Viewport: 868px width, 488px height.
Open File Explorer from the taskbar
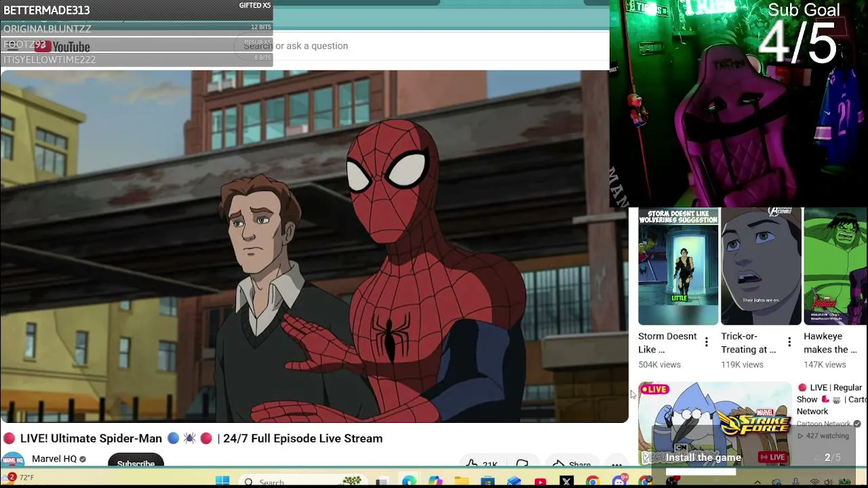pyautogui.click(x=461, y=481)
